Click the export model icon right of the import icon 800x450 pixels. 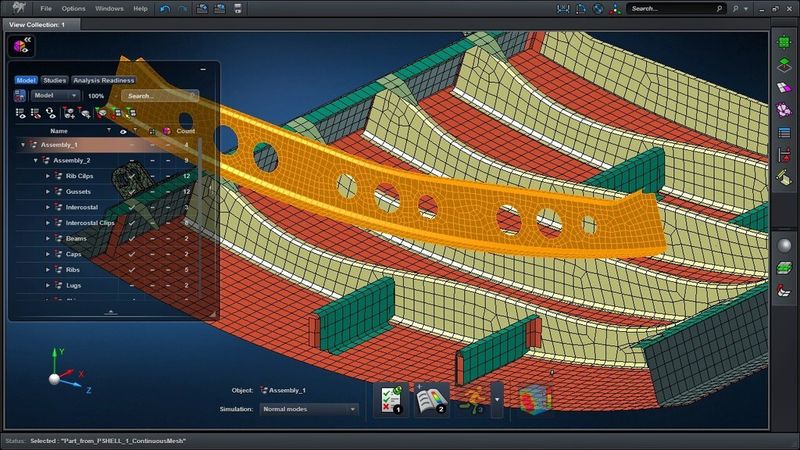tap(220, 8)
